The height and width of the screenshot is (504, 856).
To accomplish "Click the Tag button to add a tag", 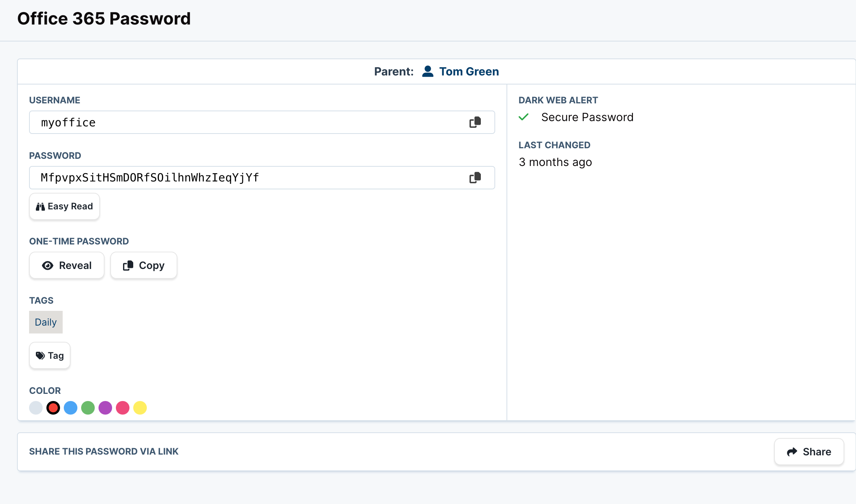I will coord(50,355).
